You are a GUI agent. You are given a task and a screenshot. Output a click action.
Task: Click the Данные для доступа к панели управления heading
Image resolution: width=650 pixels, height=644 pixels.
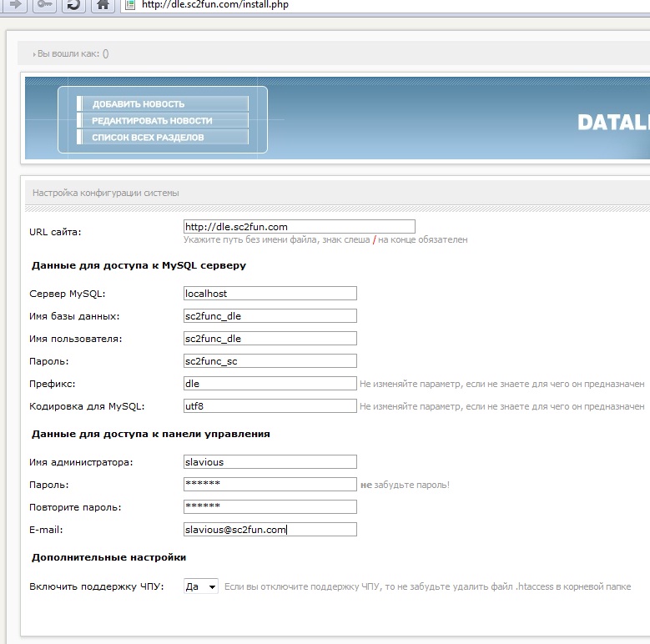coord(151,434)
